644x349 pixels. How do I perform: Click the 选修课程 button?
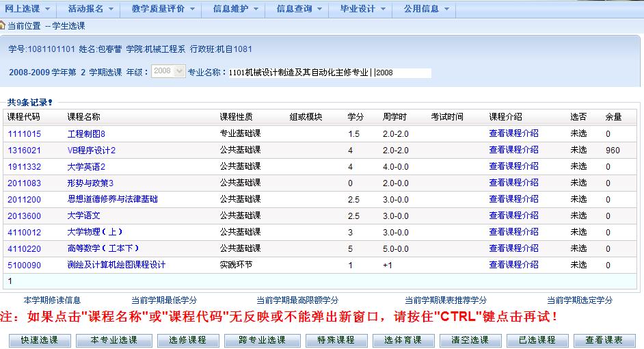pos(188,340)
